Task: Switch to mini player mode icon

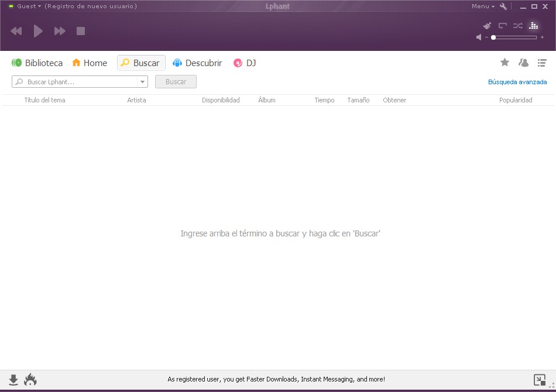Action: tap(540, 380)
